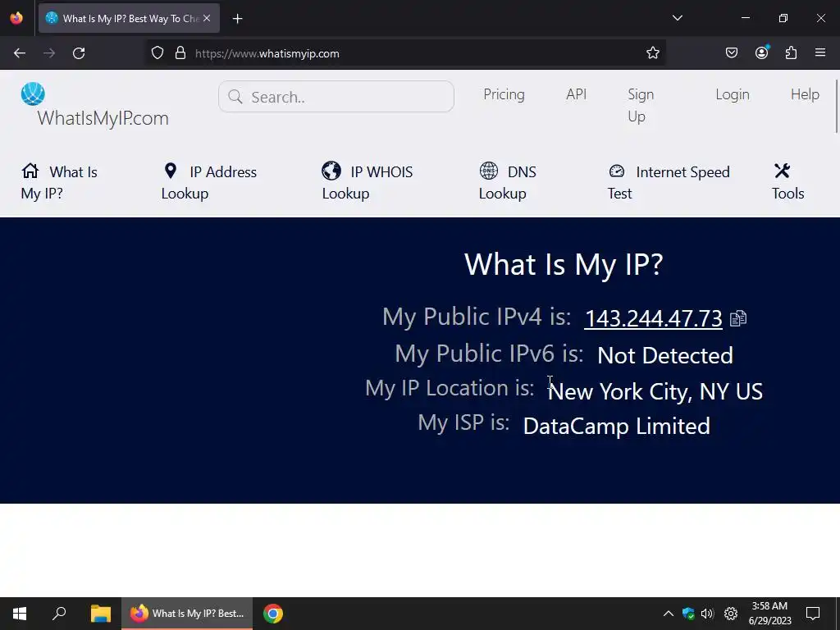This screenshot has height=630, width=840.
Task: Click the New York City, NY US location text
Action: coord(655,391)
